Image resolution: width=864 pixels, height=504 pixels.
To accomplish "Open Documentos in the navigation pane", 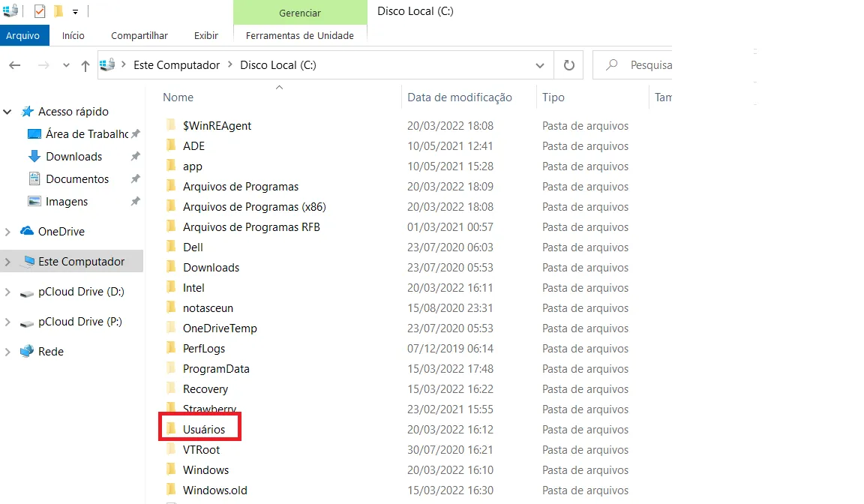I will tap(77, 179).
